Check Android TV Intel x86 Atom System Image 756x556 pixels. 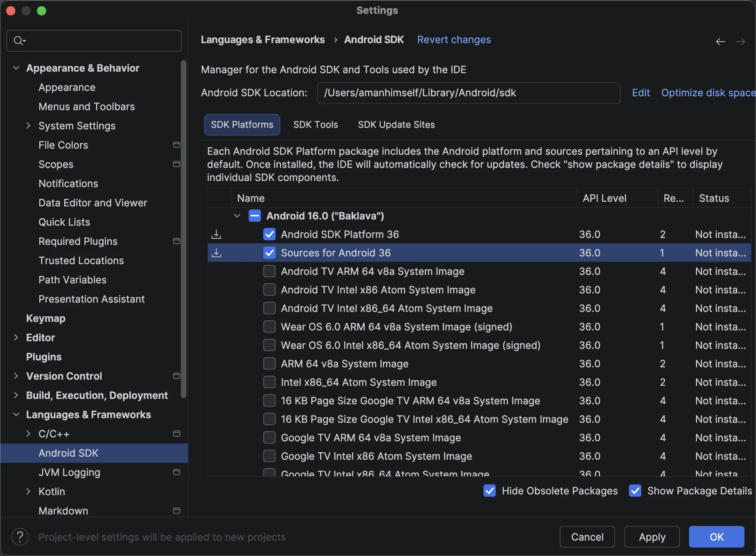pos(269,290)
